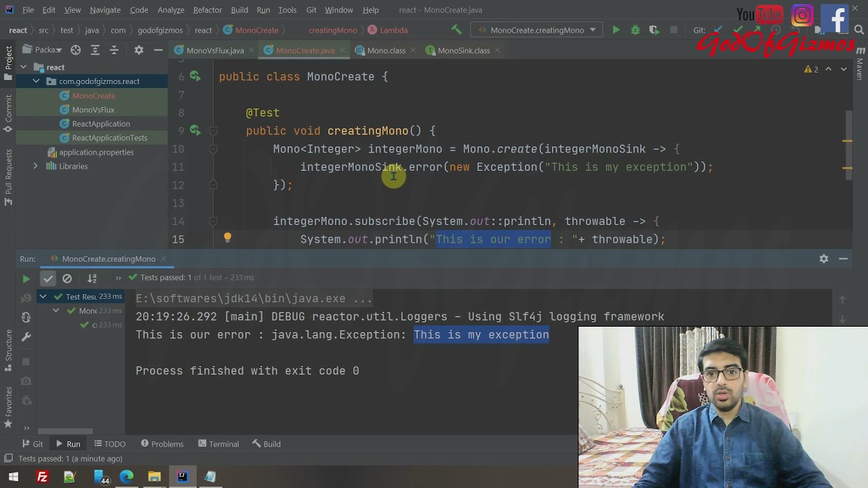Open the Build menu
This screenshot has height=488, width=868.
pyautogui.click(x=239, y=10)
